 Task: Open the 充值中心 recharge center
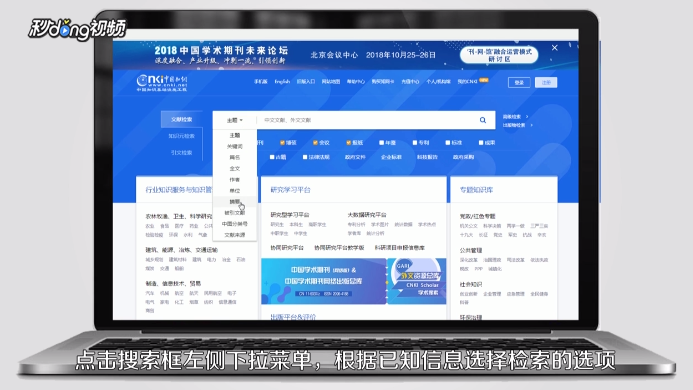pyautogui.click(x=410, y=82)
